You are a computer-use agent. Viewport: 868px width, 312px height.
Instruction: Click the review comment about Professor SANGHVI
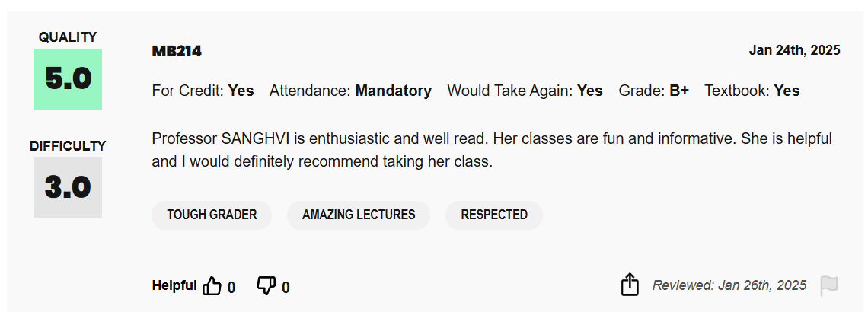(x=492, y=150)
